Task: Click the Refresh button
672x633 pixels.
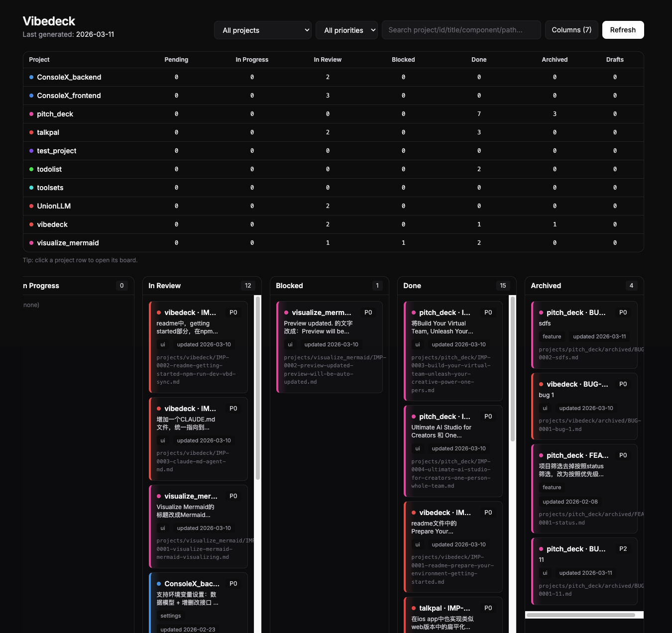Action: tap(623, 30)
